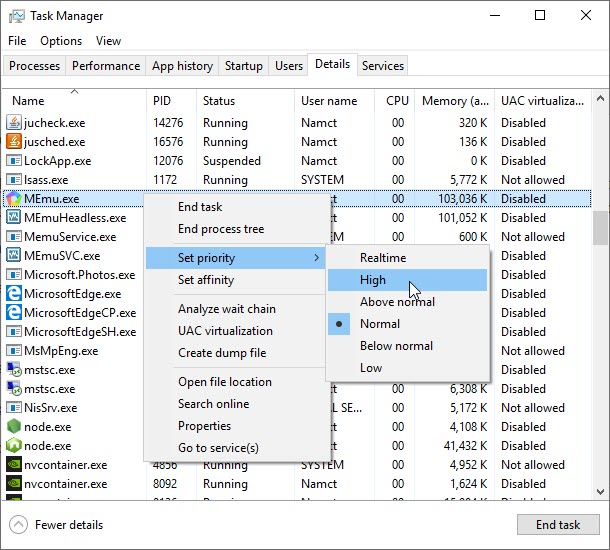
Task: Set priority to High
Action: (x=408, y=280)
